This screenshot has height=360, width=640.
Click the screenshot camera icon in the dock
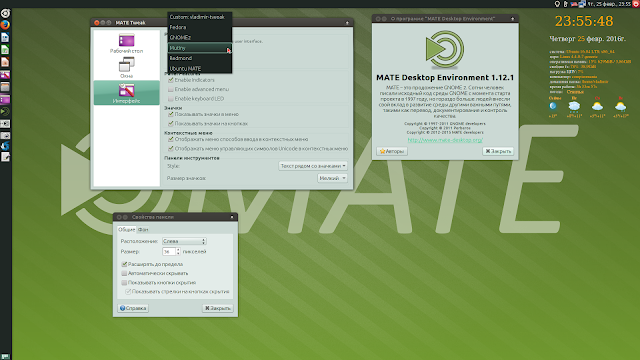[x=5, y=136]
